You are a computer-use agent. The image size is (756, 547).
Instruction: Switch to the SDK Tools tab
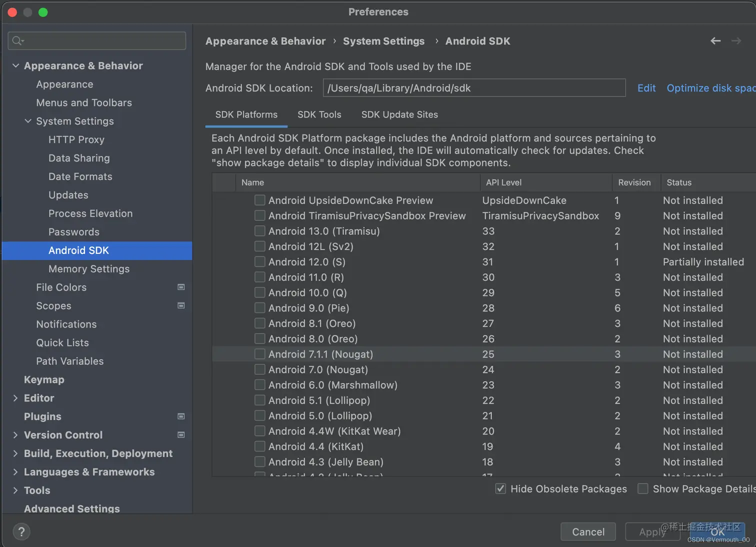(x=319, y=114)
